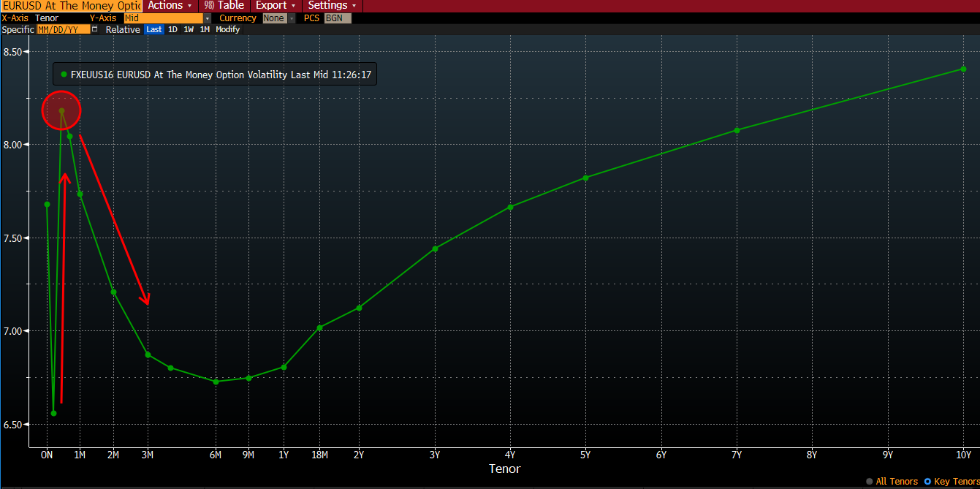
Task: Click the X-Axis Tenor value
Action: [x=45, y=18]
